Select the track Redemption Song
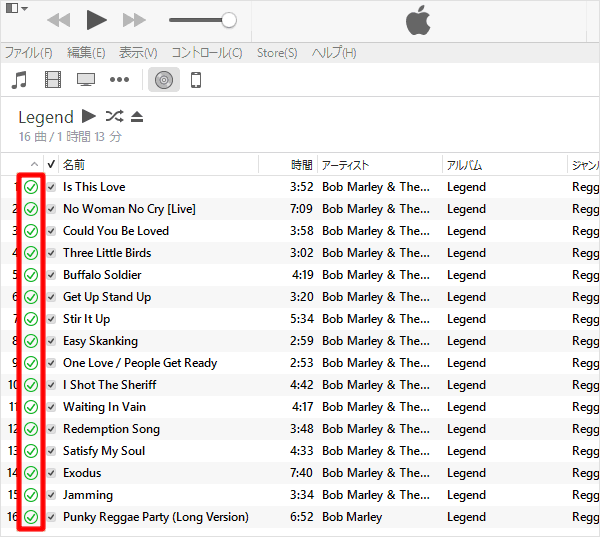600x537 pixels. [111, 429]
